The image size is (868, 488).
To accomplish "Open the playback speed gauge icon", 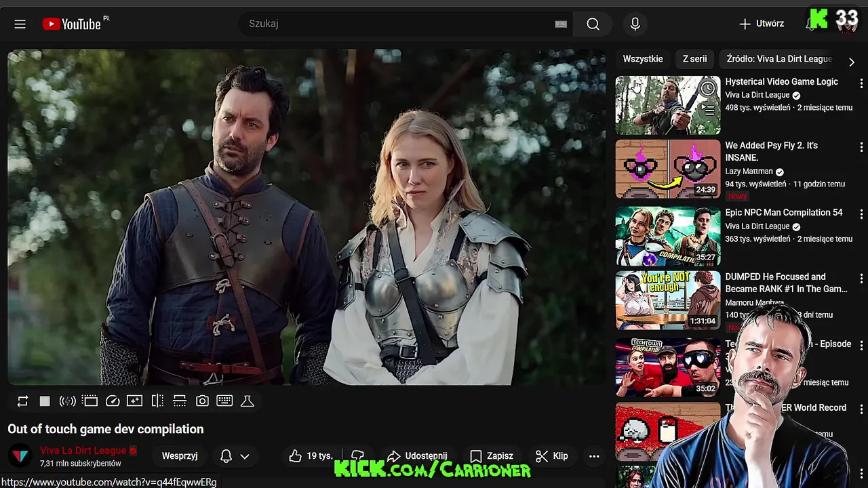I will click(x=113, y=401).
